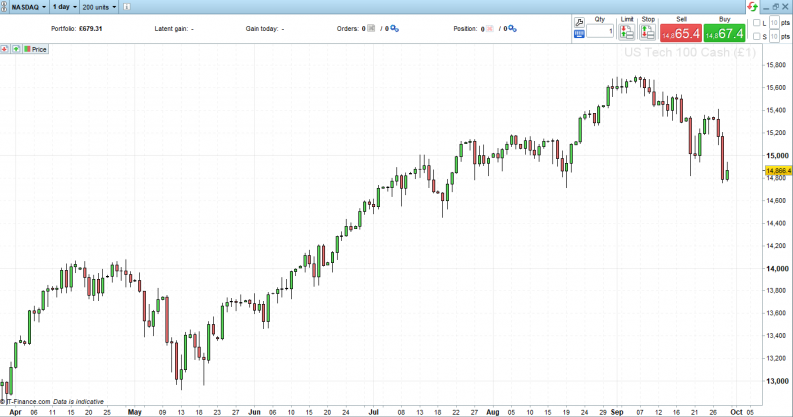Click the Sep label on time axis
Image resolution: width=793 pixels, height=417 pixels.
(x=616, y=412)
